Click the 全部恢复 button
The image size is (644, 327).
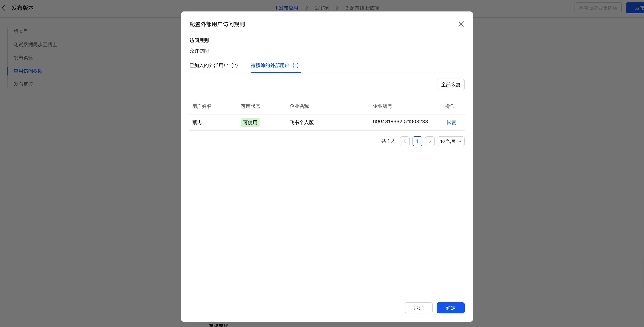pos(450,85)
